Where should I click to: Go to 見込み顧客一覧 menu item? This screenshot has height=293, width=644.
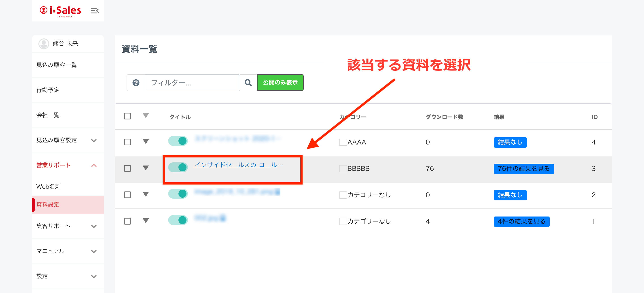(x=57, y=65)
